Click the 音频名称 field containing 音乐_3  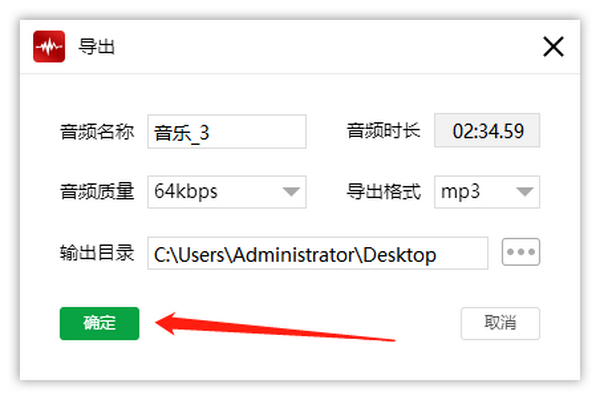pos(227,132)
